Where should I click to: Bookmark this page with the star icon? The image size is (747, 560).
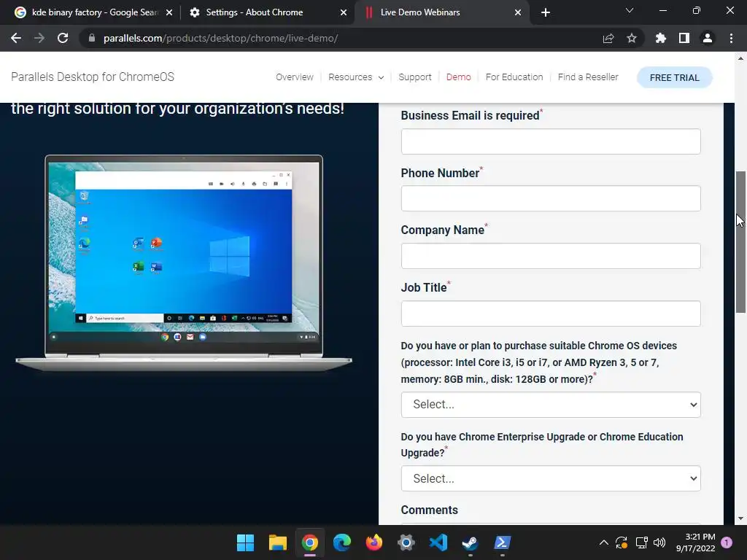pos(632,38)
